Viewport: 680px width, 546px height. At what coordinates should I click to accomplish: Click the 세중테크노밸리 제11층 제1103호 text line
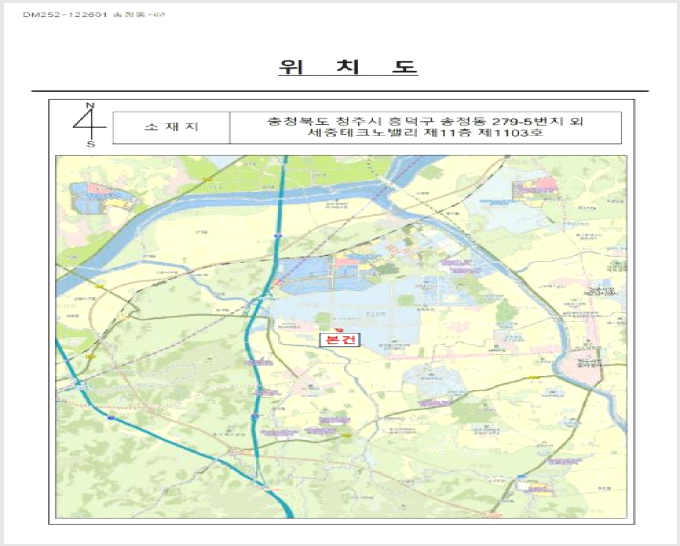coord(425,133)
